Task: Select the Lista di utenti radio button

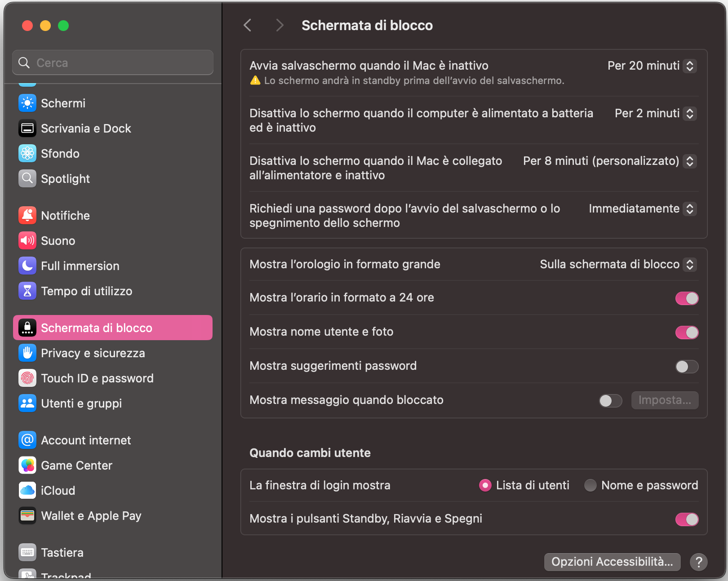Action: pyautogui.click(x=485, y=485)
